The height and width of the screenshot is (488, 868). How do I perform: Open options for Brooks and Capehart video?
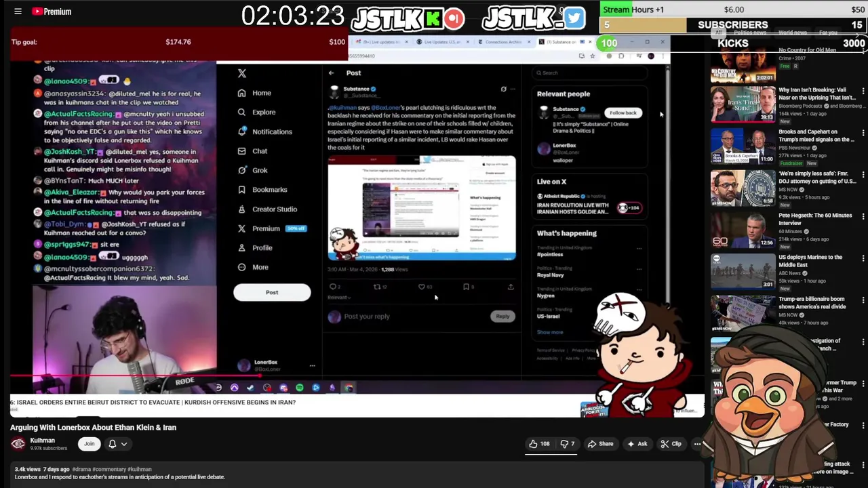coord(863,133)
